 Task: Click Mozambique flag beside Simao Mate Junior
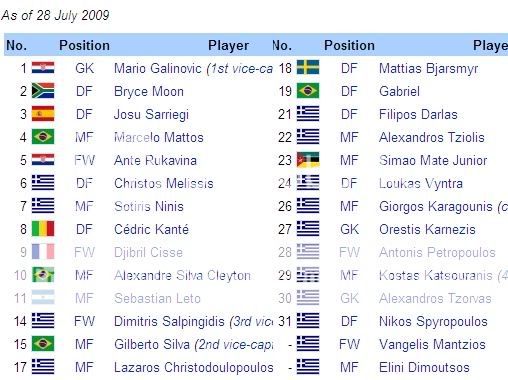click(x=308, y=160)
